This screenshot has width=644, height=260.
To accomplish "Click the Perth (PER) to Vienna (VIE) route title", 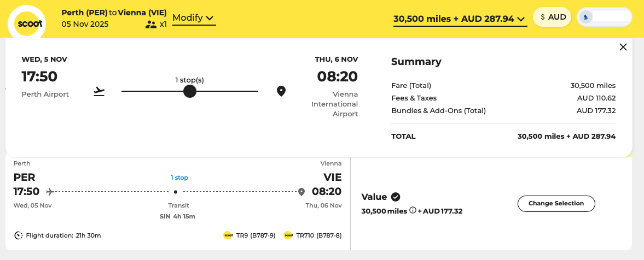I will click(x=114, y=13).
